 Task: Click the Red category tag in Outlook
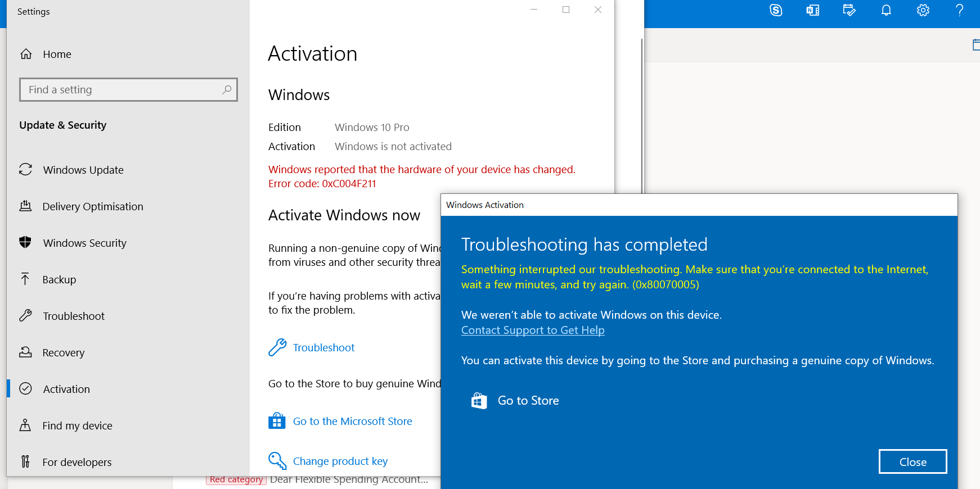coord(236,479)
